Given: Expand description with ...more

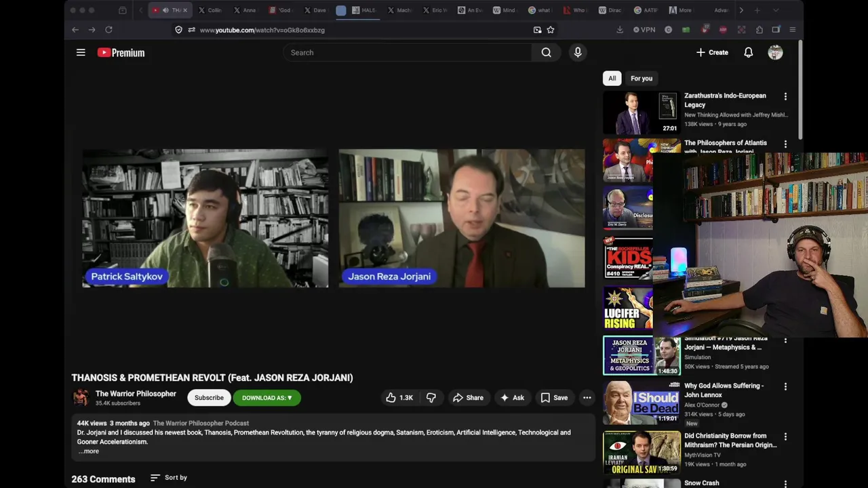Looking at the screenshot, I should [88, 451].
